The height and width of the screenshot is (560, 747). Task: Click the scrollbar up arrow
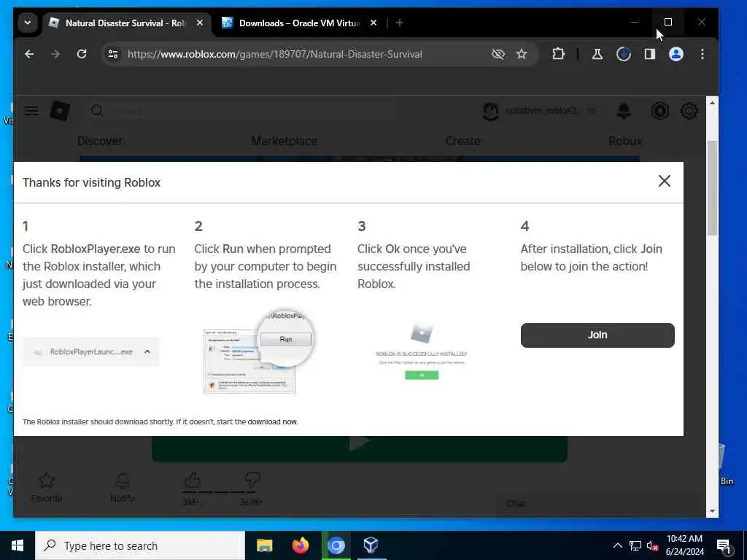[x=712, y=103]
